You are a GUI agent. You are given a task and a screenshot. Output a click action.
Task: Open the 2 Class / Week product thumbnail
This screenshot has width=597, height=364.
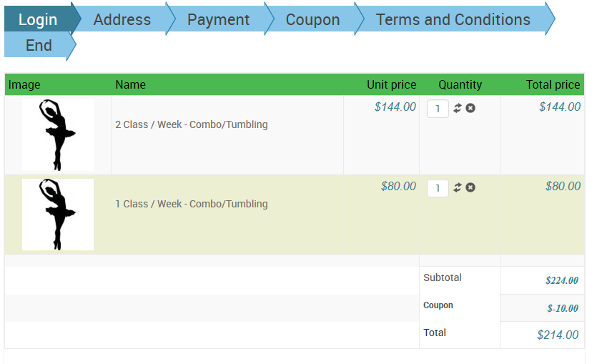(58, 134)
